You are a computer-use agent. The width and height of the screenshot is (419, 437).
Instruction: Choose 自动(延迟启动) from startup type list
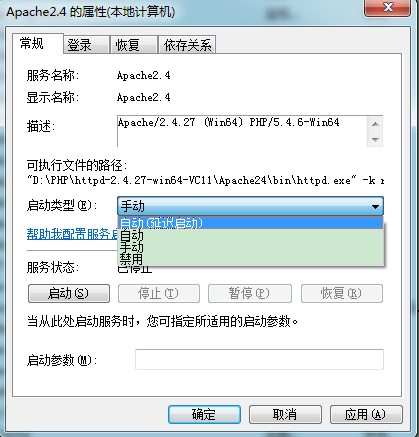[x=251, y=223]
